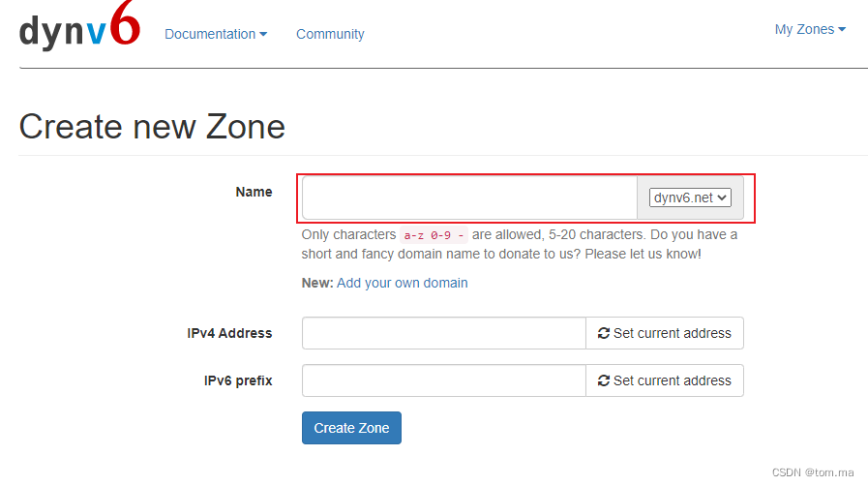
Task: Follow the Add your own domain link
Action: pyautogui.click(x=402, y=283)
